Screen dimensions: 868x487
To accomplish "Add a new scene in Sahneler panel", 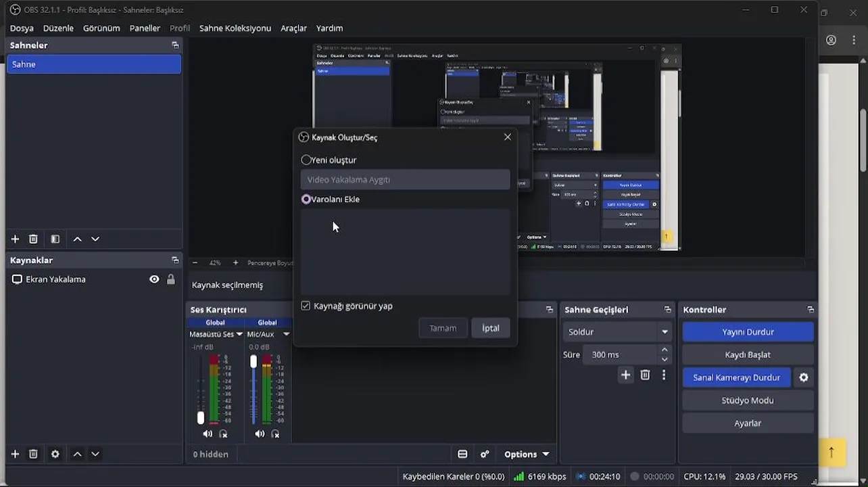I will point(15,239).
